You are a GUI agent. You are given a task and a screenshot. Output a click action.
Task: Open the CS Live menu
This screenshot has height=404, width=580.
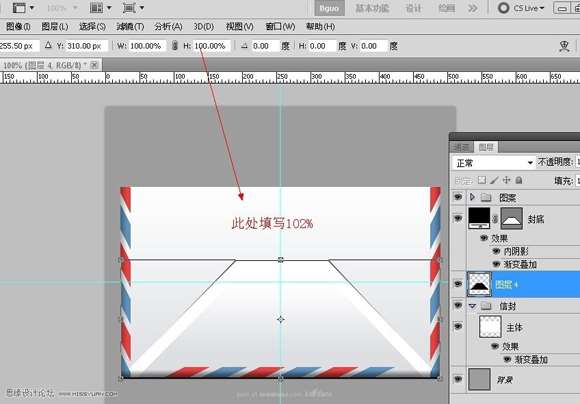(521, 8)
